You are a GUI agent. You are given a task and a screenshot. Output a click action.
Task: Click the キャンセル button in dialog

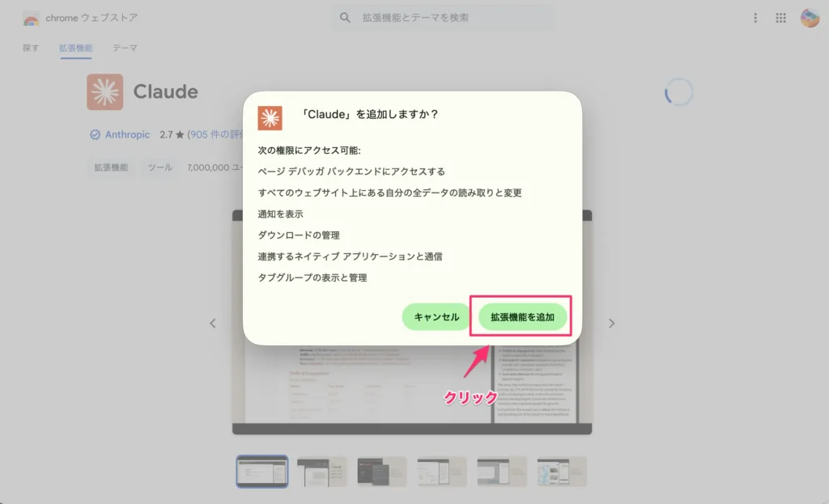pos(436,317)
